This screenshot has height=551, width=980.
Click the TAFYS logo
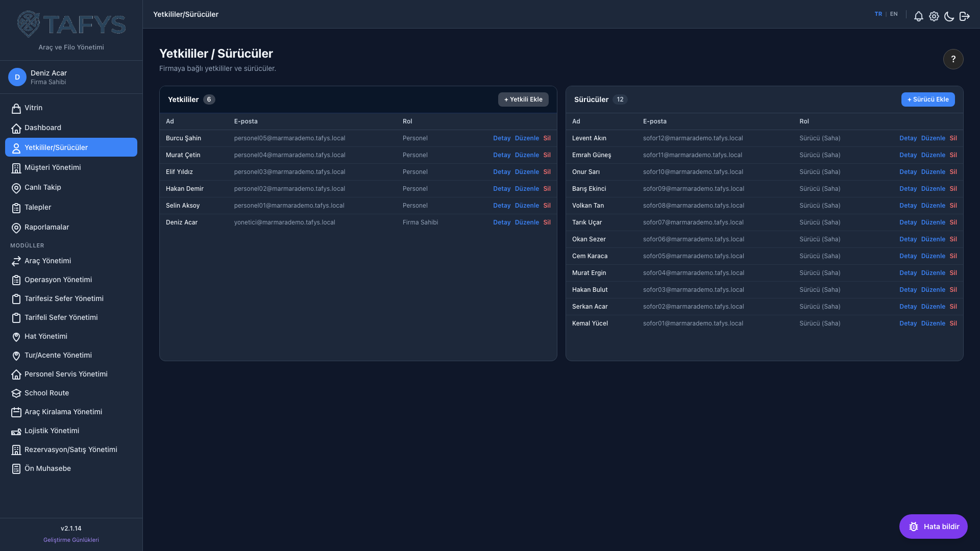(x=71, y=24)
